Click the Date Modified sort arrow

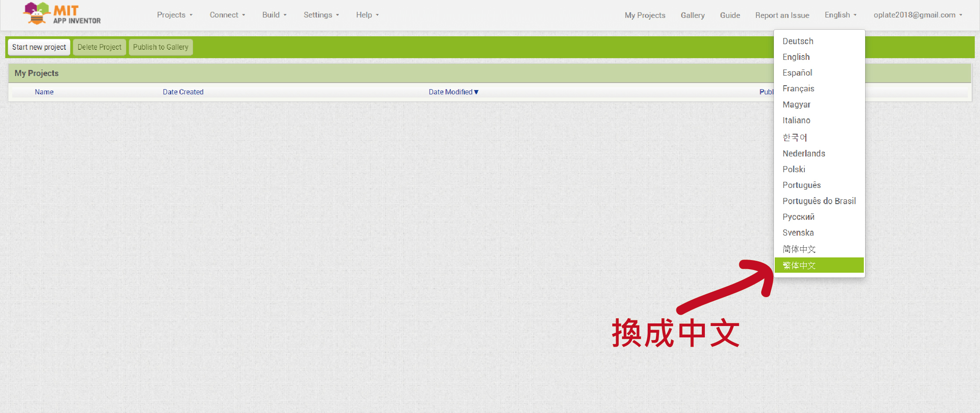point(476,92)
